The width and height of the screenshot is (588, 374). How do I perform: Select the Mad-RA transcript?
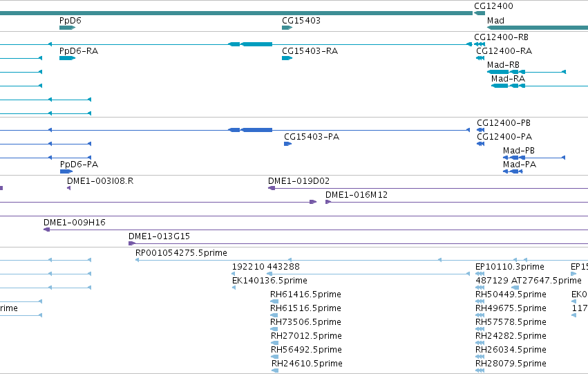508,78
